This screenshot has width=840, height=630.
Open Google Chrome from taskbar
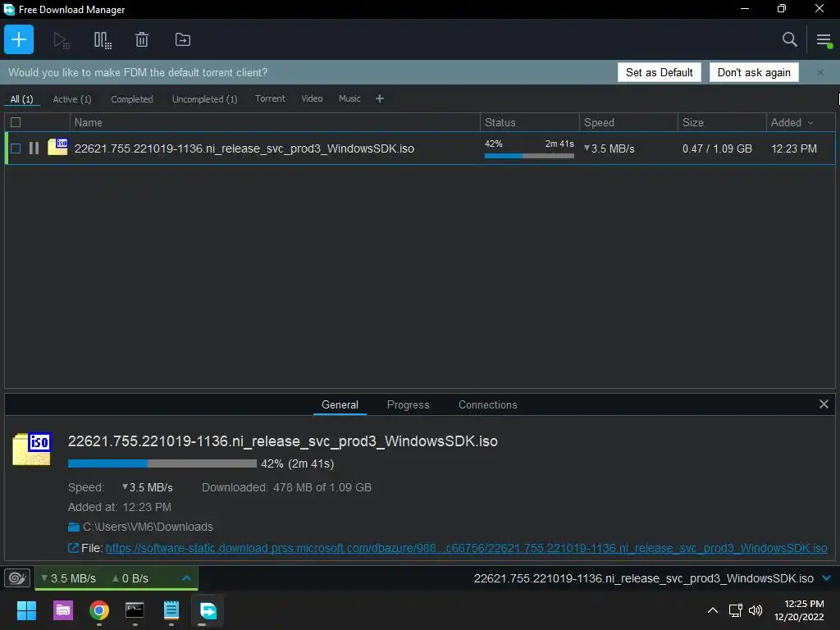(99, 610)
